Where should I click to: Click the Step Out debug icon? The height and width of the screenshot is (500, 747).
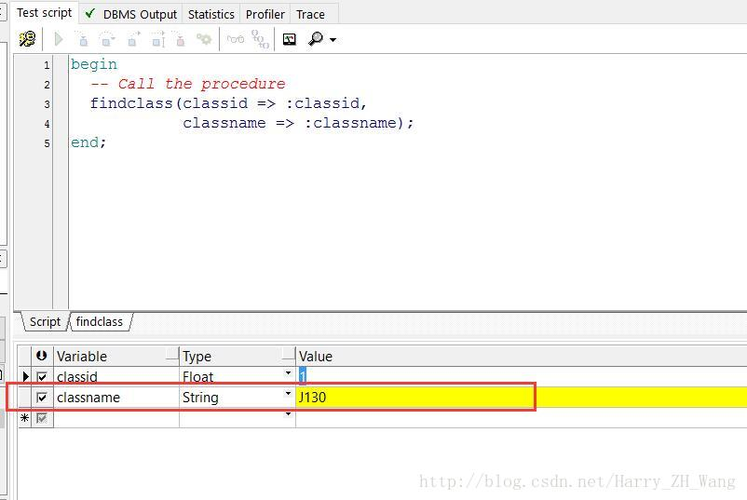coord(132,39)
